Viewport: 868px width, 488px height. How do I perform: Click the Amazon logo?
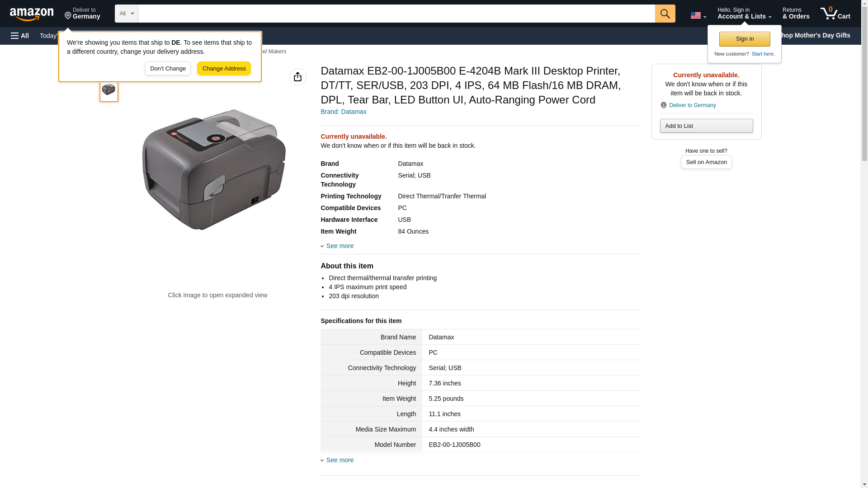32,14
